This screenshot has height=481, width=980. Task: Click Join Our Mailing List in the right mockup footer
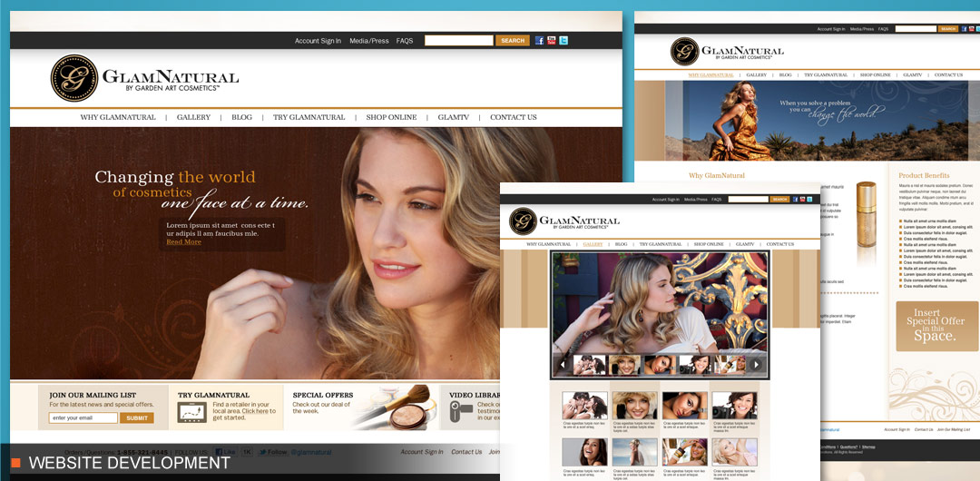point(954,429)
